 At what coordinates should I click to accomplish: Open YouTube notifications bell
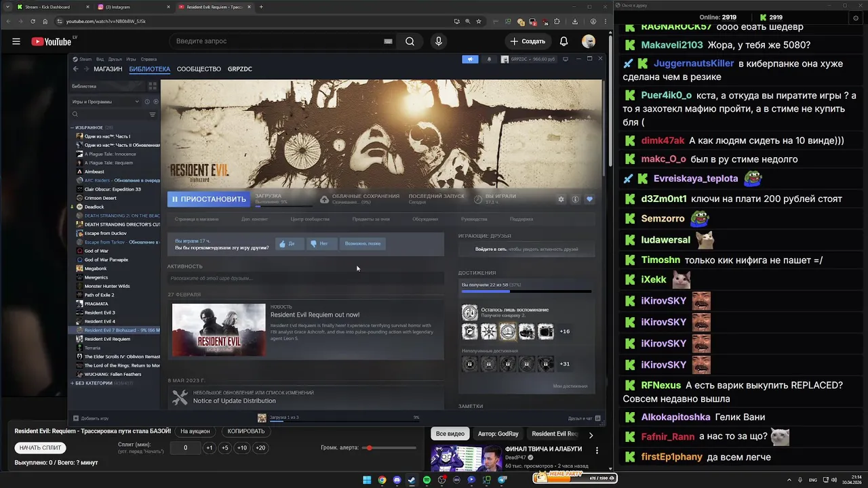[x=564, y=41]
